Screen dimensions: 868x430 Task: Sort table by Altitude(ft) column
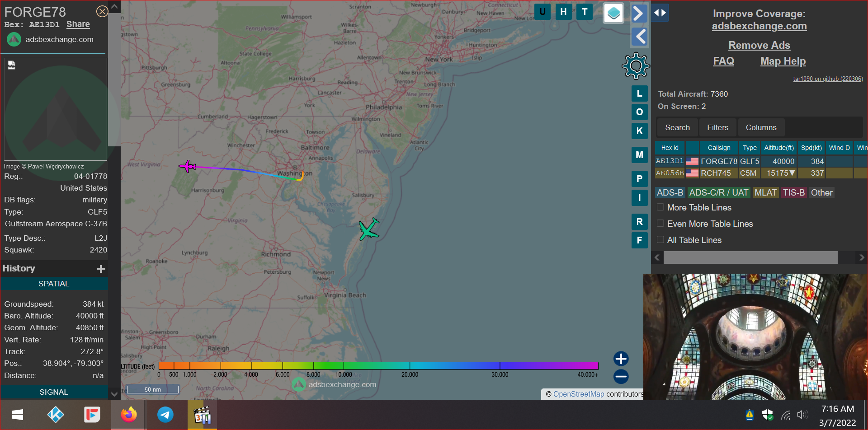779,148
